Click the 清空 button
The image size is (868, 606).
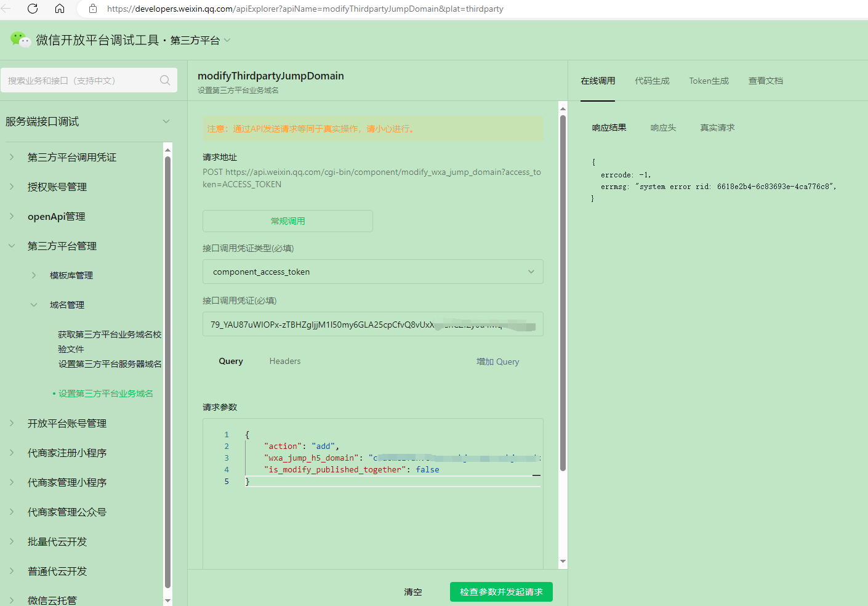413,592
